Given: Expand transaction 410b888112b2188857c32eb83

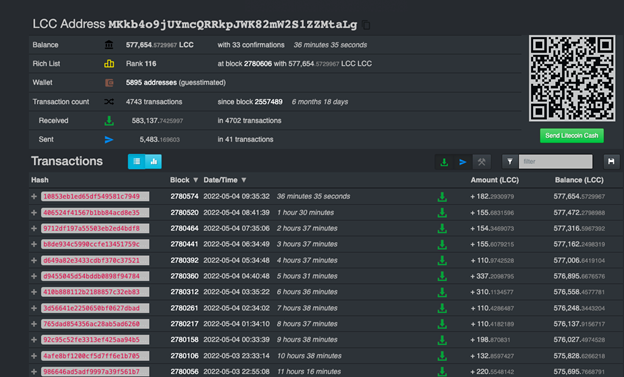Looking at the screenshot, I should click(34, 292).
